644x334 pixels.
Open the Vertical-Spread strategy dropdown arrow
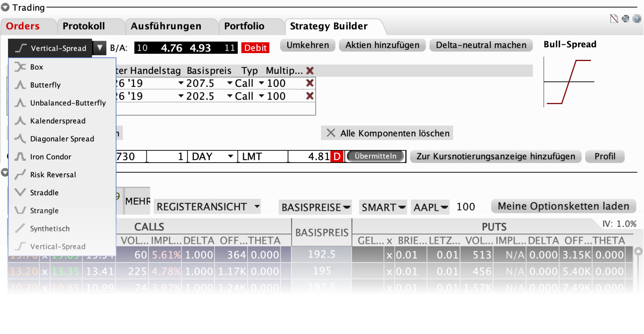pos(99,48)
